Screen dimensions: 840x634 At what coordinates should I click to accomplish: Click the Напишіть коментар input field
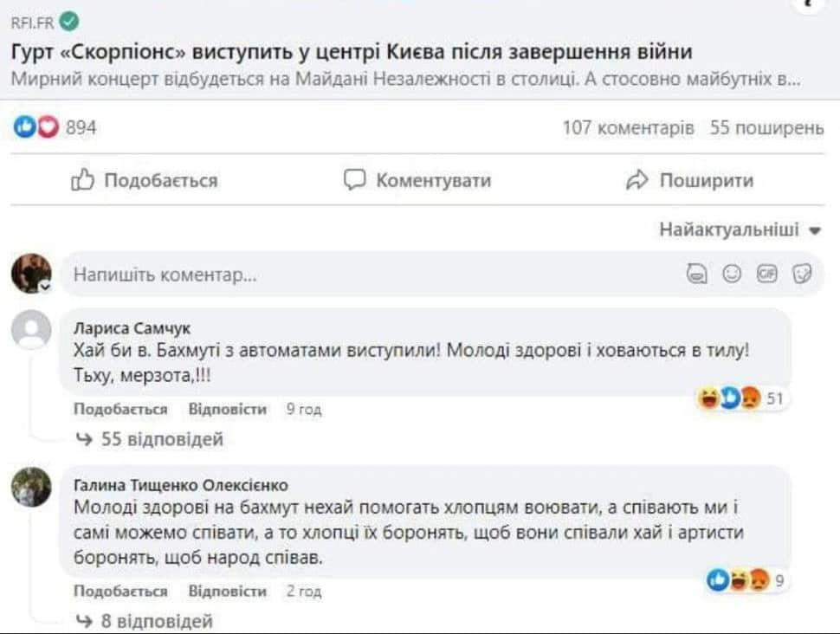click(346, 275)
